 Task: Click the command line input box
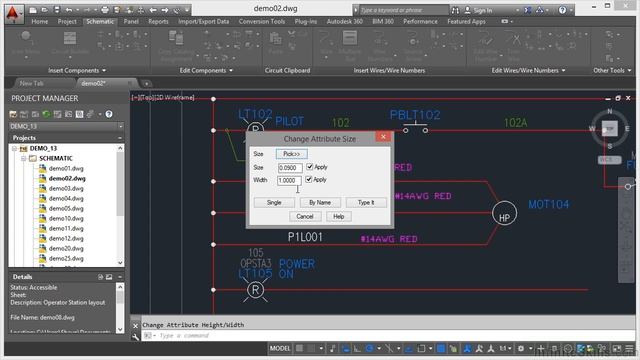click(x=388, y=336)
